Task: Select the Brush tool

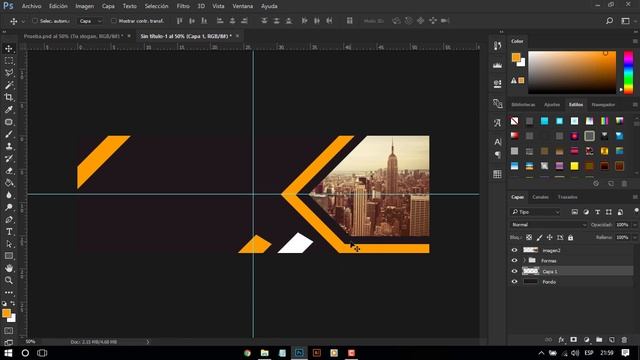Action: tap(9, 134)
